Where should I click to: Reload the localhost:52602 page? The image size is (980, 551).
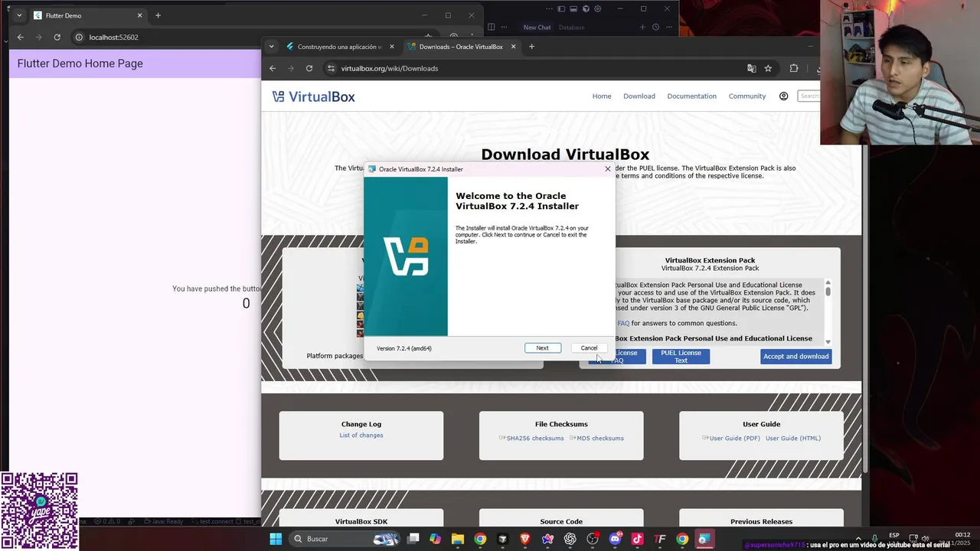tap(57, 37)
